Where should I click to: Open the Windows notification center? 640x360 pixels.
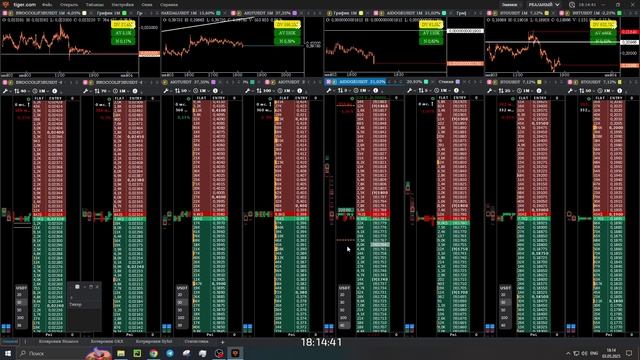(629, 353)
